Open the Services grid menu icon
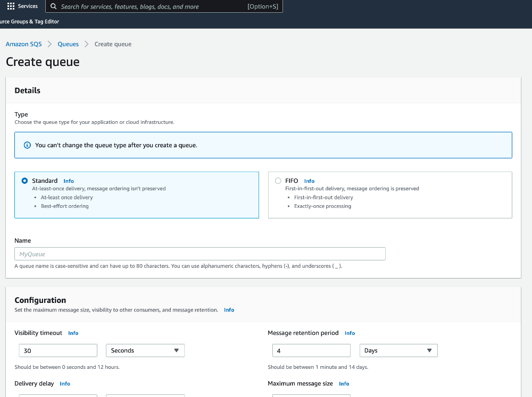532x397 pixels. coord(11,6)
